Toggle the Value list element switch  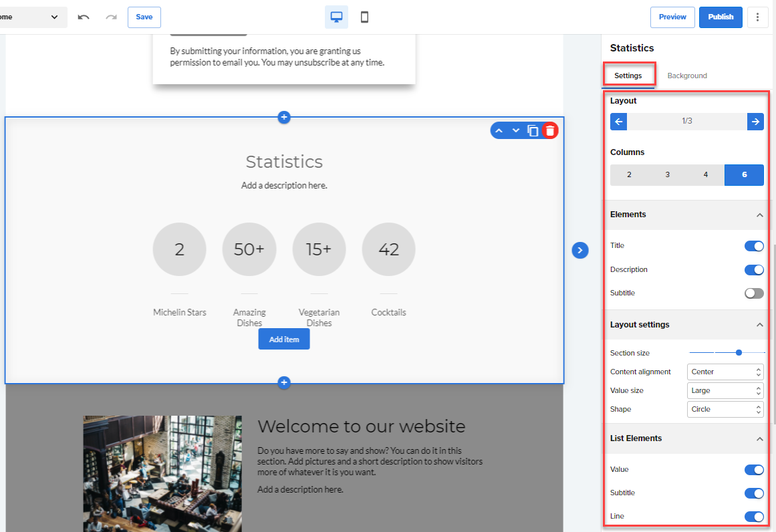[754, 470]
